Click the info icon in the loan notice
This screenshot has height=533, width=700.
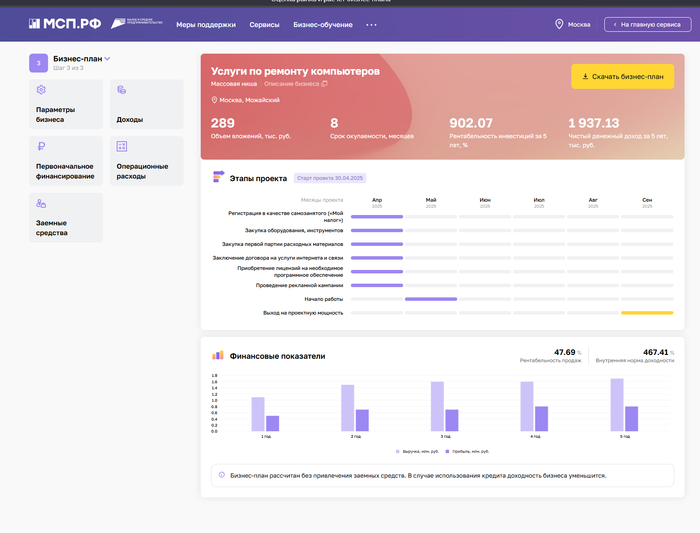[x=221, y=475]
